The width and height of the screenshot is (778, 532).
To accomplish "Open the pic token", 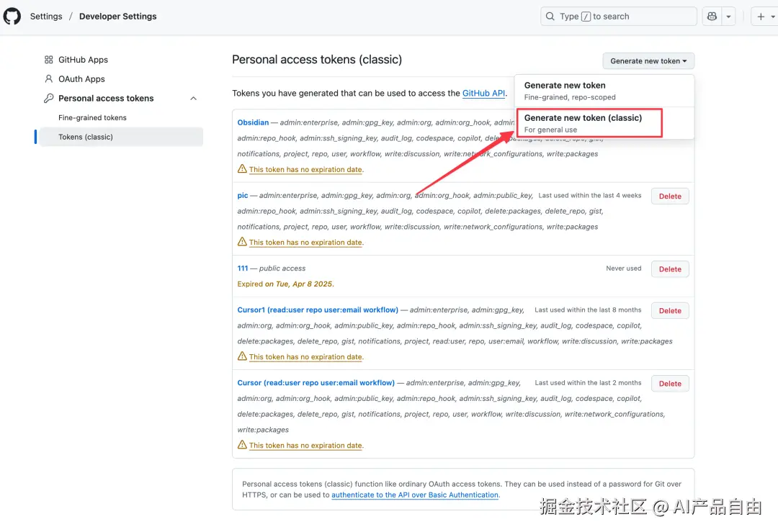I will [242, 195].
